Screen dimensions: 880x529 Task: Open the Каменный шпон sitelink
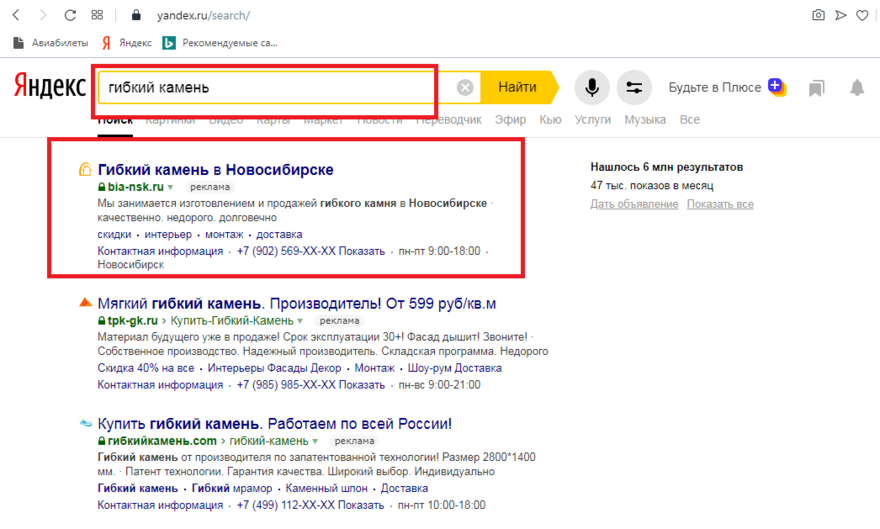click(327, 488)
